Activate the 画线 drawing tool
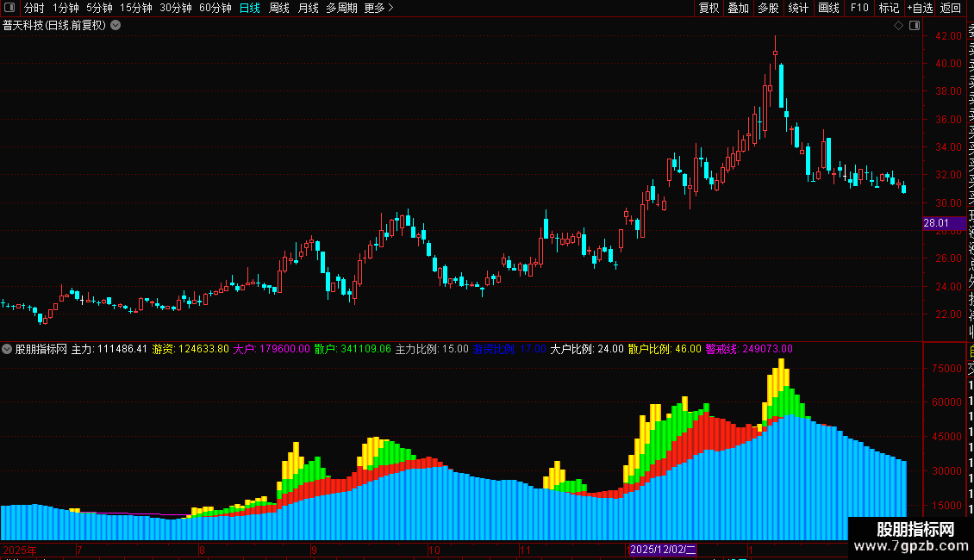The image size is (974, 560). tap(828, 8)
